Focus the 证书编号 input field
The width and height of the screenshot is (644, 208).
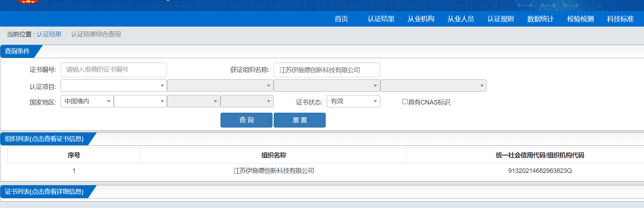tap(114, 70)
